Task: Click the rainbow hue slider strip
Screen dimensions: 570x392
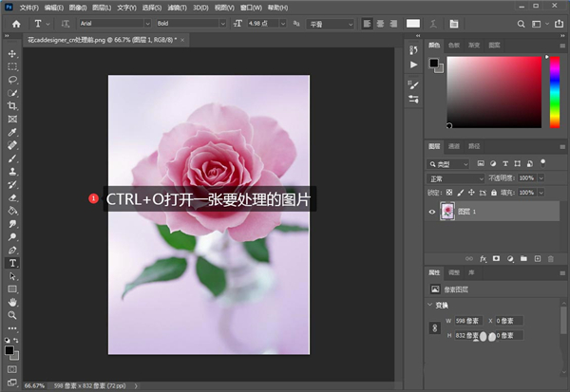Action: 554,91
